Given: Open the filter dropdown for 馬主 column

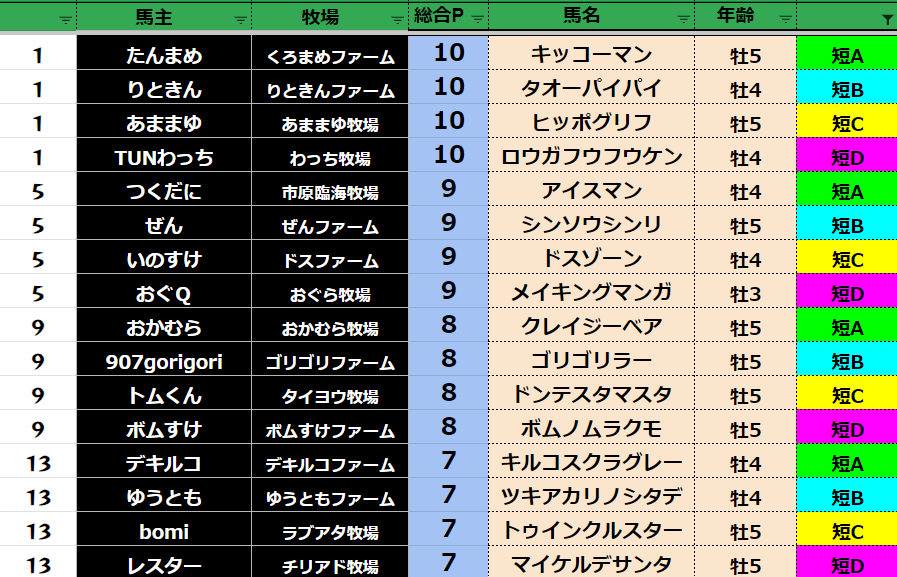Looking at the screenshot, I should point(240,19).
